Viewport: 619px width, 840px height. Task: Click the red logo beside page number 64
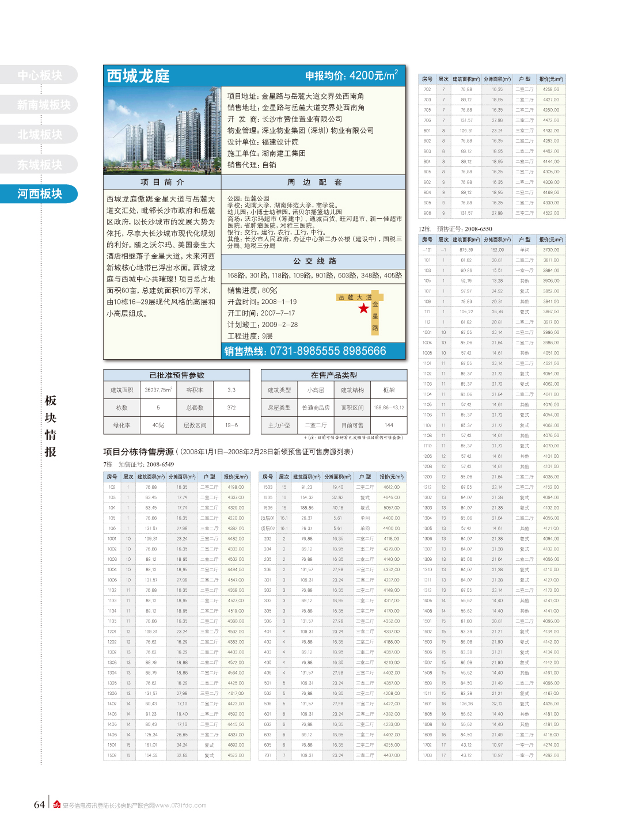tap(56, 804)
